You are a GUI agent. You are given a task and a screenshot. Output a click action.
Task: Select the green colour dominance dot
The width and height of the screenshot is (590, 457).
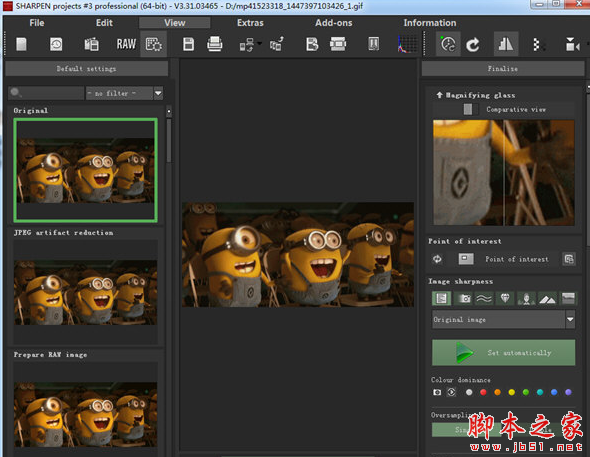(x=526, y=392)
